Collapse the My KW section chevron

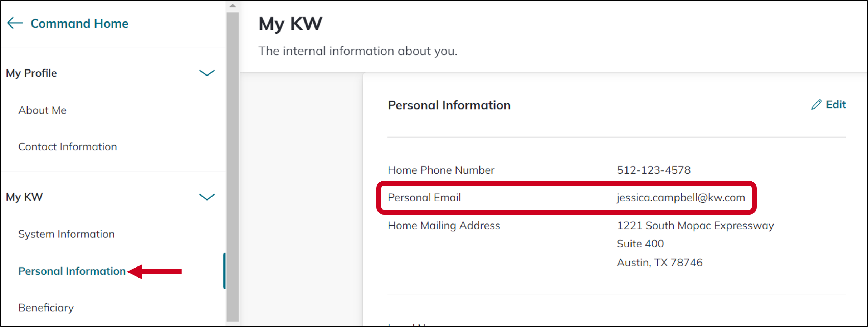207,197
